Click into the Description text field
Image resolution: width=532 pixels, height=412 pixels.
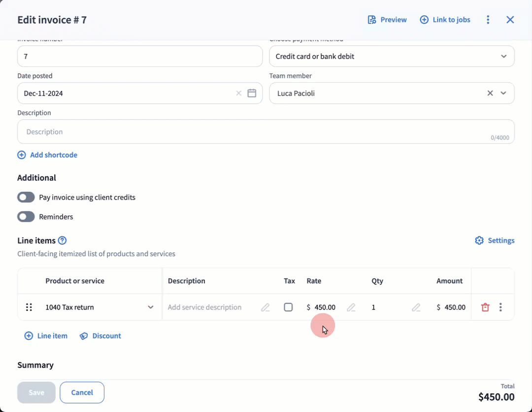(256, 132)
